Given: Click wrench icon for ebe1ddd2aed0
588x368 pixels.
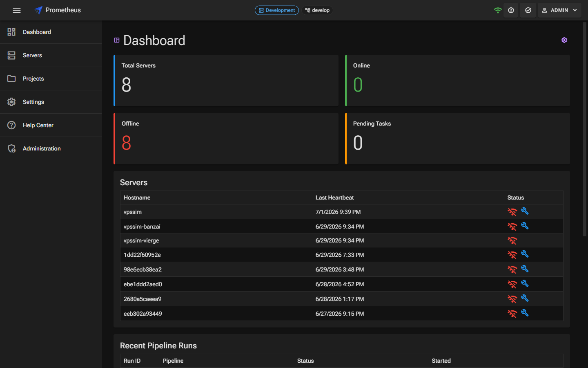Looking at the screenshot, I should pyautogui.click(x=525, y=283).
